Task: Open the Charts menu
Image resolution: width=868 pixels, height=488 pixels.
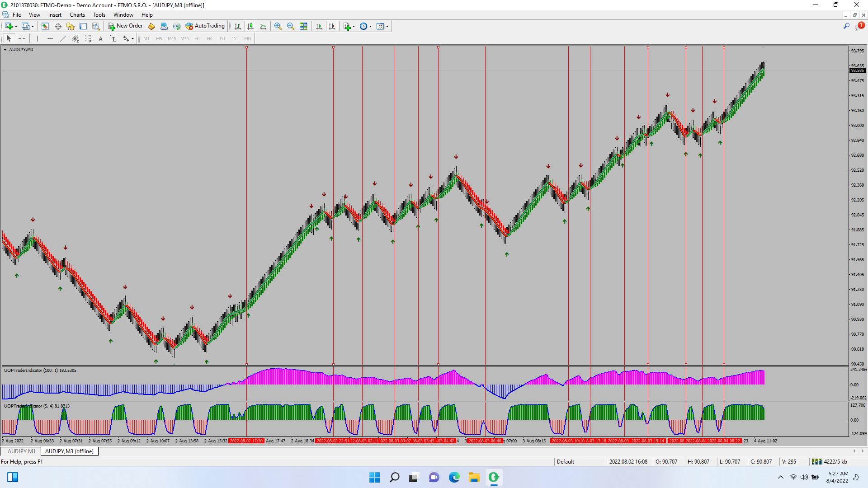Action: point(77,15)
